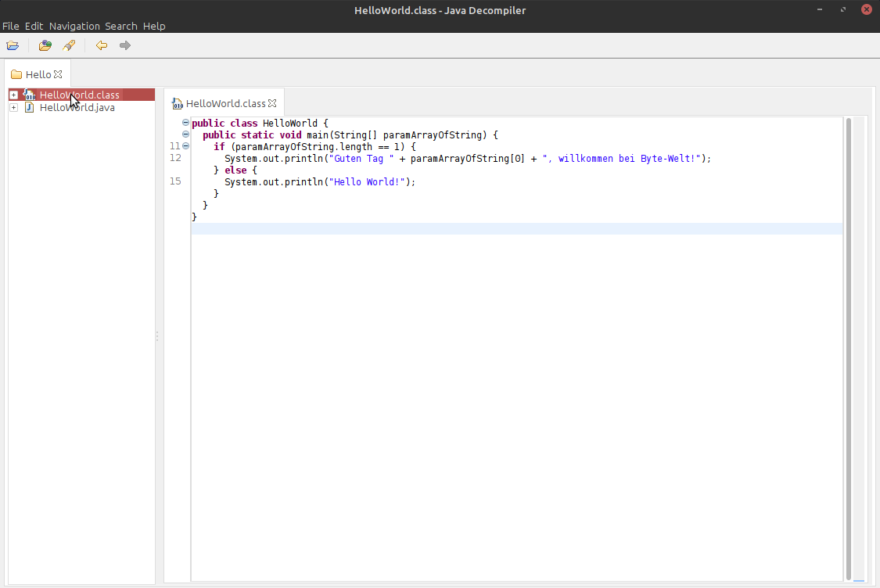Collapse the main method code fold

[x=185, y=134]
